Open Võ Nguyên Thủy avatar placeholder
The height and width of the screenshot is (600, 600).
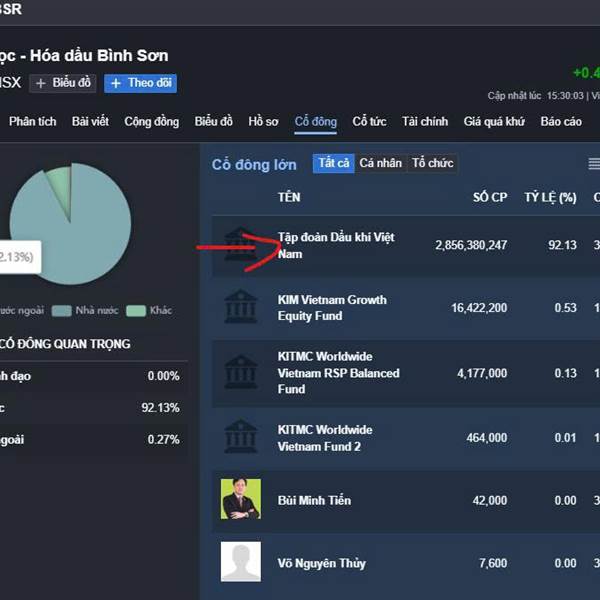(x=241, y=561)
